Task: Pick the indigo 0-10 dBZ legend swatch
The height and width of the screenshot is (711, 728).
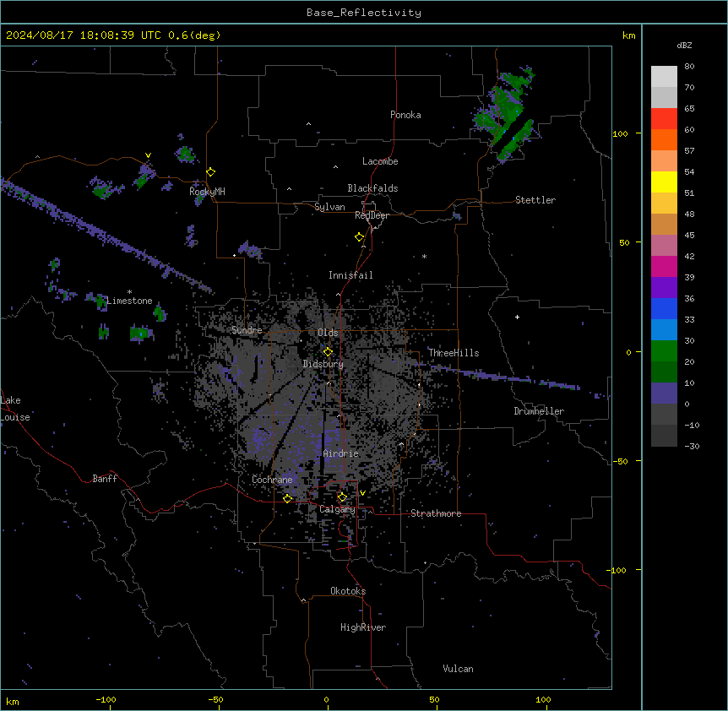Action: (x=664, y=393)
